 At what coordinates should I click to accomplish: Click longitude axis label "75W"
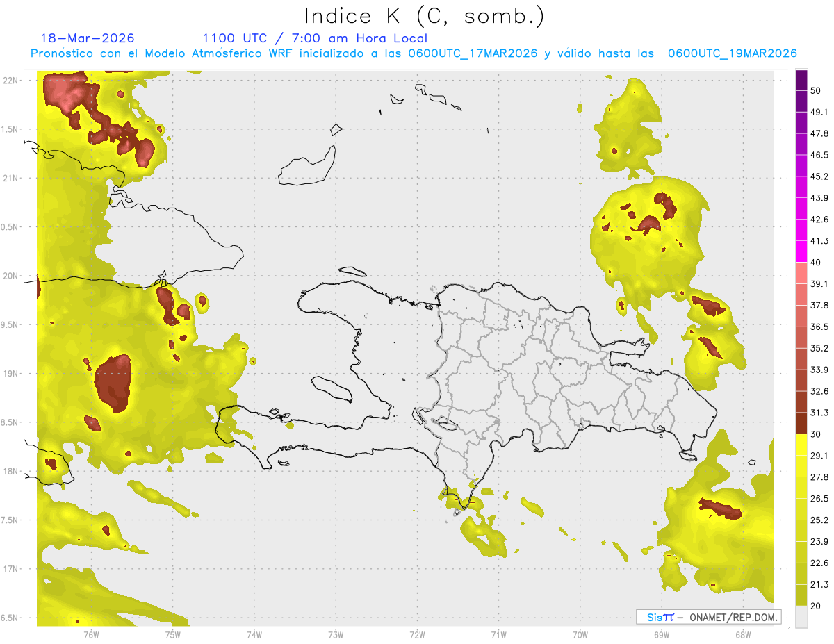click(173, 634)
